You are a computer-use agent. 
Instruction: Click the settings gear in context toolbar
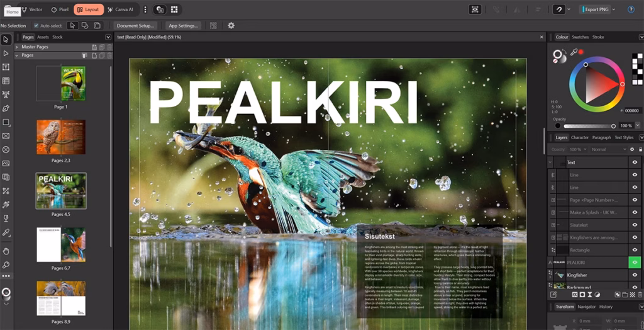tap(231, 26)
